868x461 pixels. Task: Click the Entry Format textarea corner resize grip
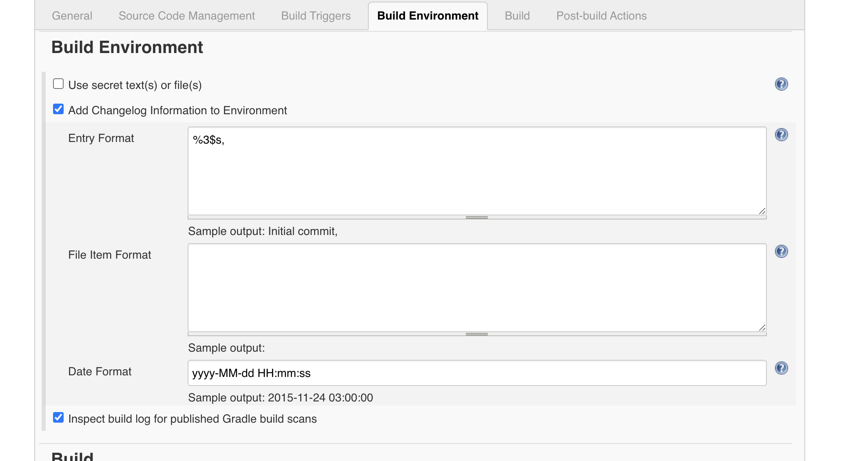coord(762,211)
